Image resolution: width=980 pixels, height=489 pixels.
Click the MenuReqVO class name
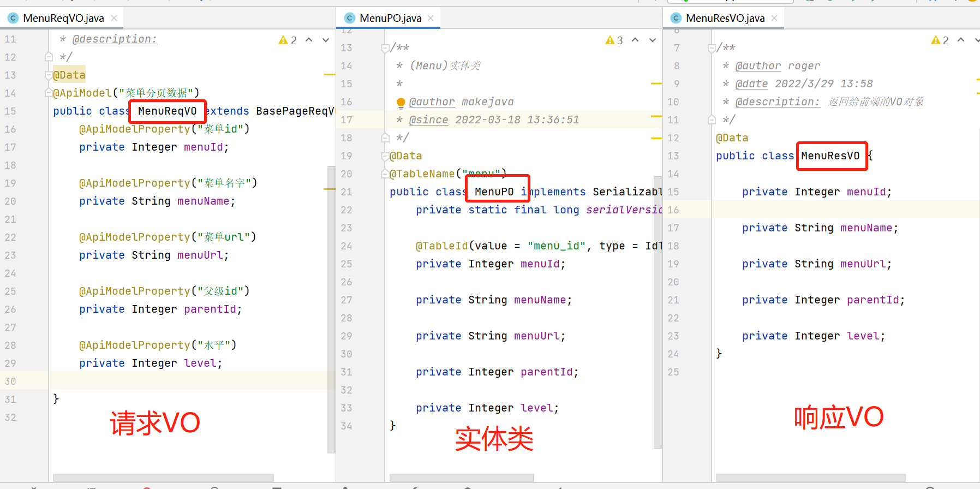(x=167, y=111)
